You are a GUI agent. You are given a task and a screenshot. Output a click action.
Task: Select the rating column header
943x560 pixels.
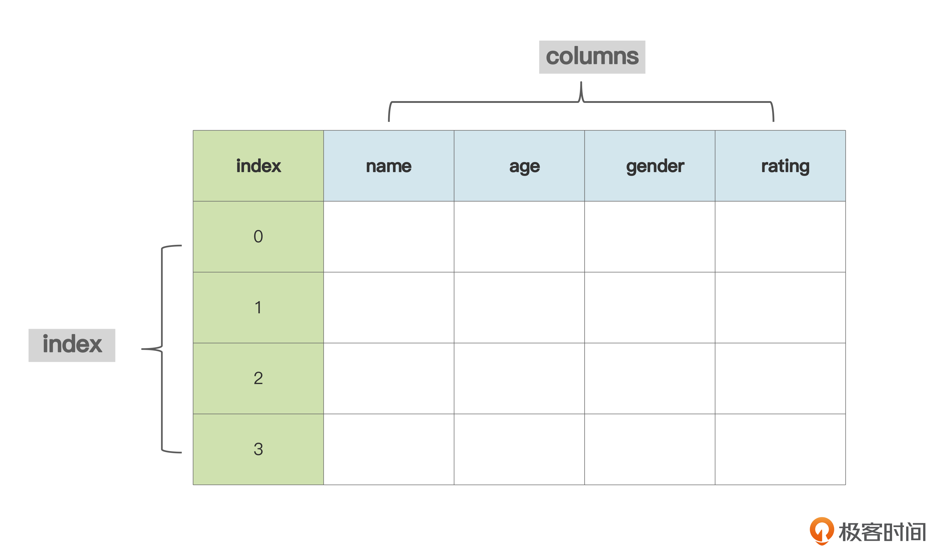[780, 166]
